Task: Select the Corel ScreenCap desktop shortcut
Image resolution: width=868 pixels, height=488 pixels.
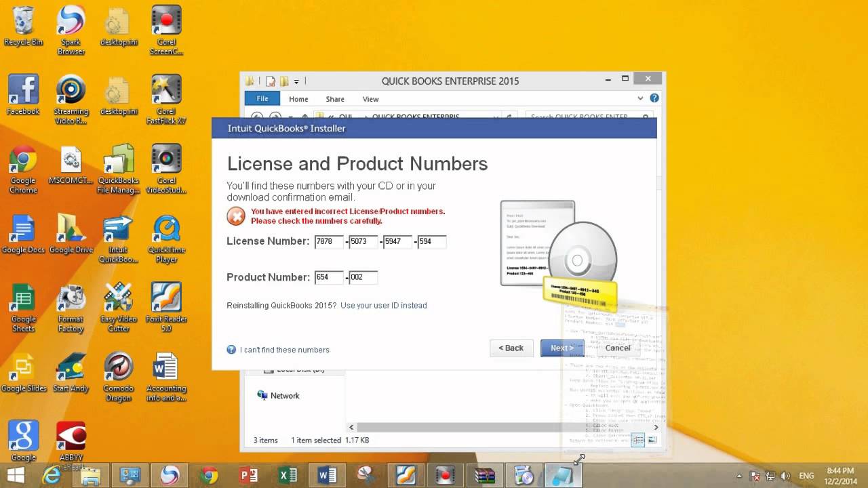Action: (166, 30)
